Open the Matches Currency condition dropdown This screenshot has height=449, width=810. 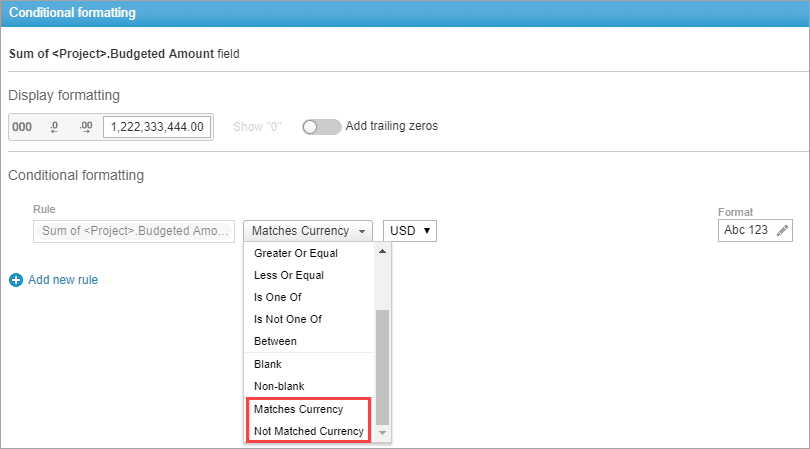coord(308,231)
